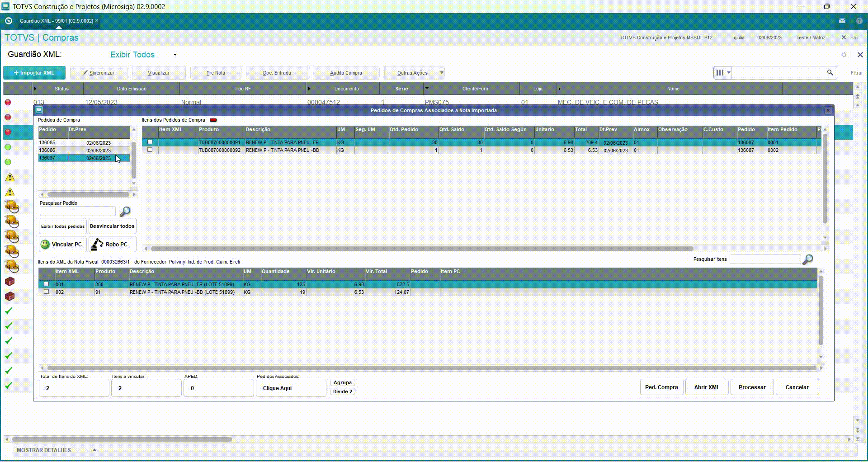Screen dimensions: 868x462
Task: Click the arrow before the Nome column header
Action: click(x=559, y=89)
